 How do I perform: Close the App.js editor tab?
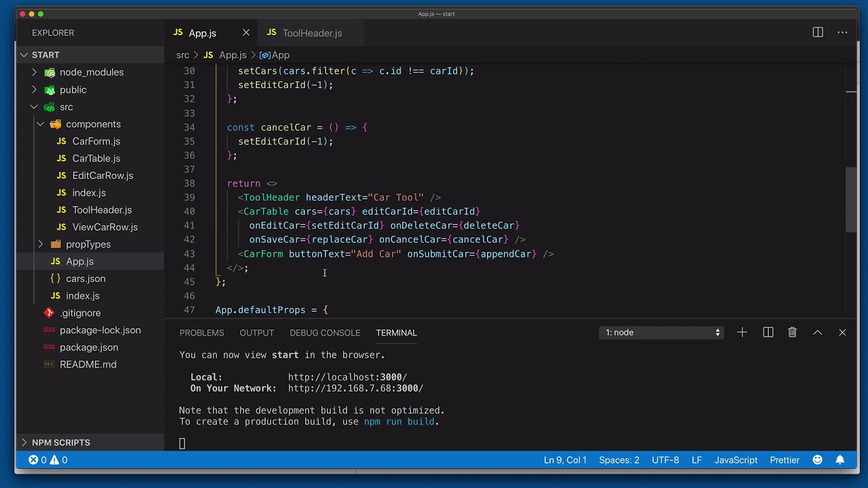246,33
